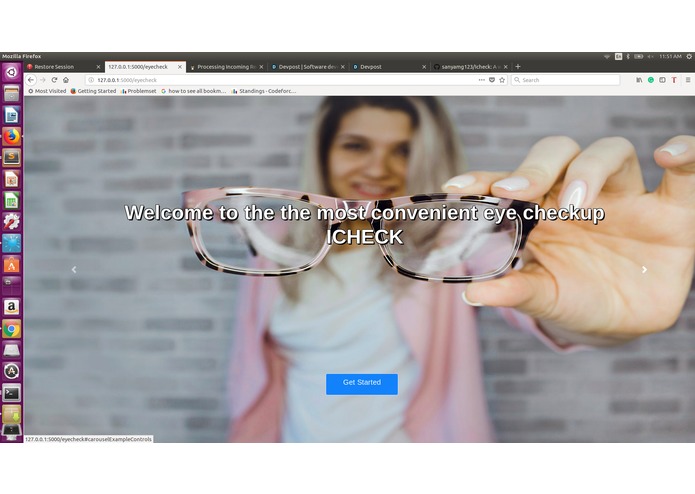Open the Ubuntu Dash search launcher
695x494 pixels.
tap(11, 72)
